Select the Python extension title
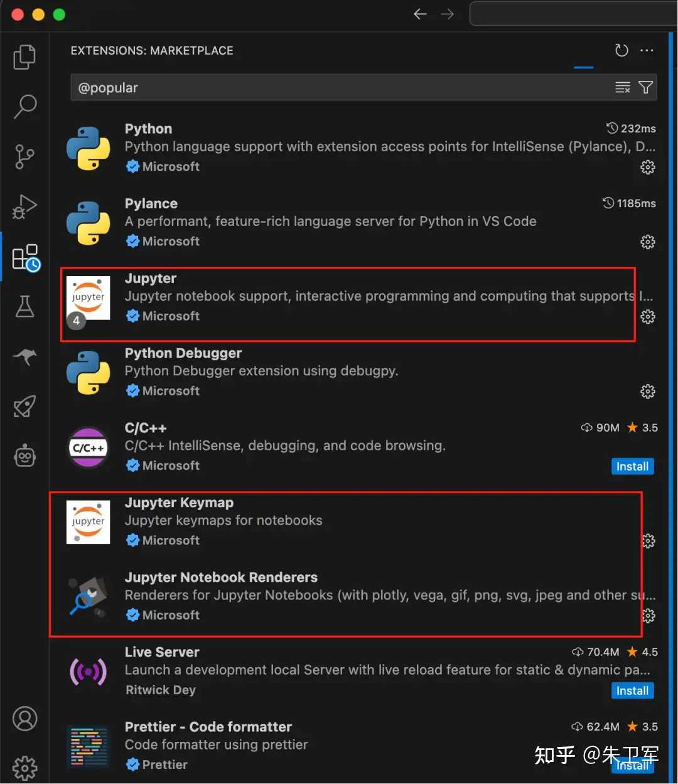 [148, 129]
